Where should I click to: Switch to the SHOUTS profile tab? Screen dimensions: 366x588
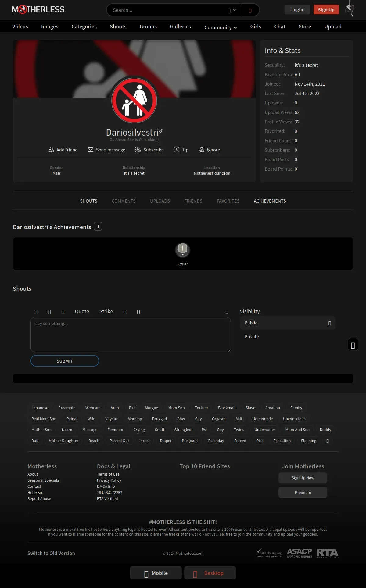[88, 201]
